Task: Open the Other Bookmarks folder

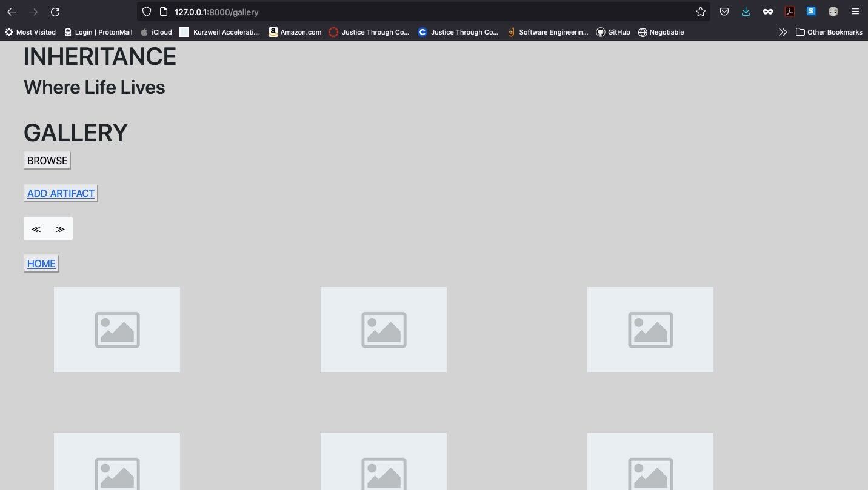Action: [829, 32]
